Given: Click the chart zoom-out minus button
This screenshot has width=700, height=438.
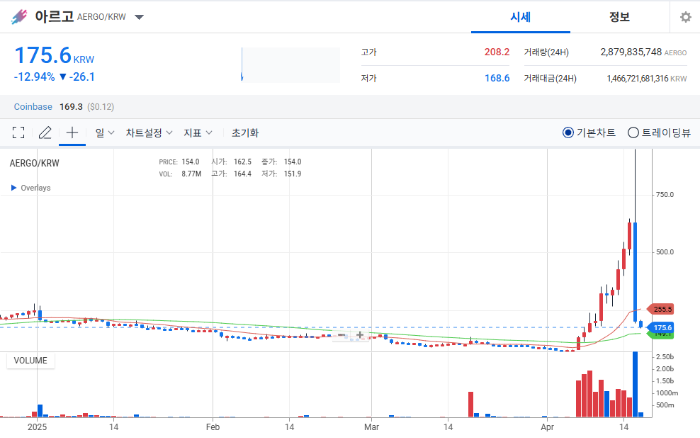Looking at the screenshot, I should (342, 335).
